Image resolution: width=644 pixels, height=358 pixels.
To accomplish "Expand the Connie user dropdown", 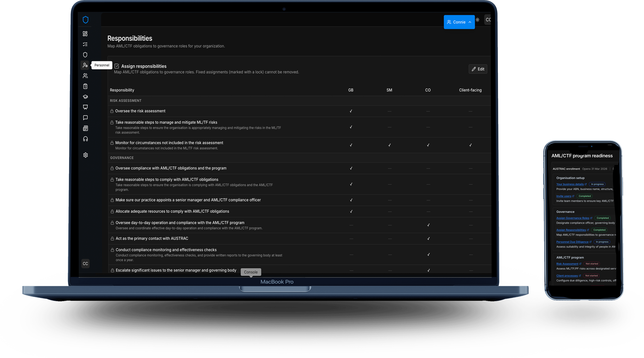I will 459,22.
